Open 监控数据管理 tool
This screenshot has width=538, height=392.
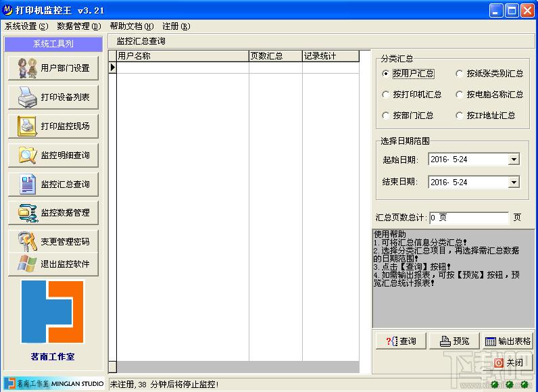(x=53, y=213)
